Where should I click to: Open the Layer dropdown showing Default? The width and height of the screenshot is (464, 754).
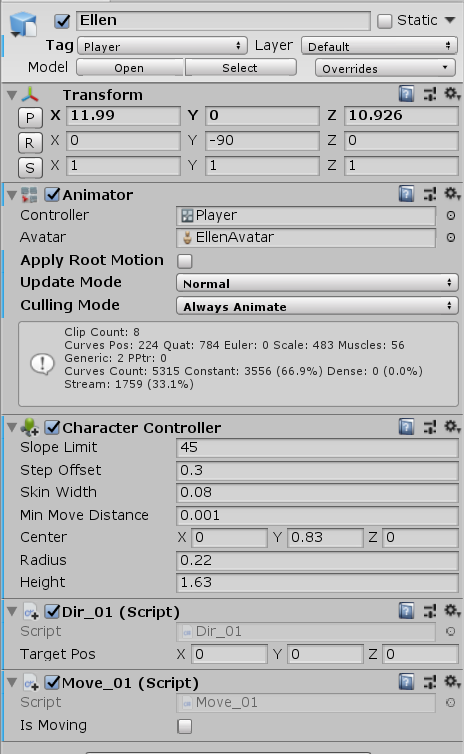379,46
